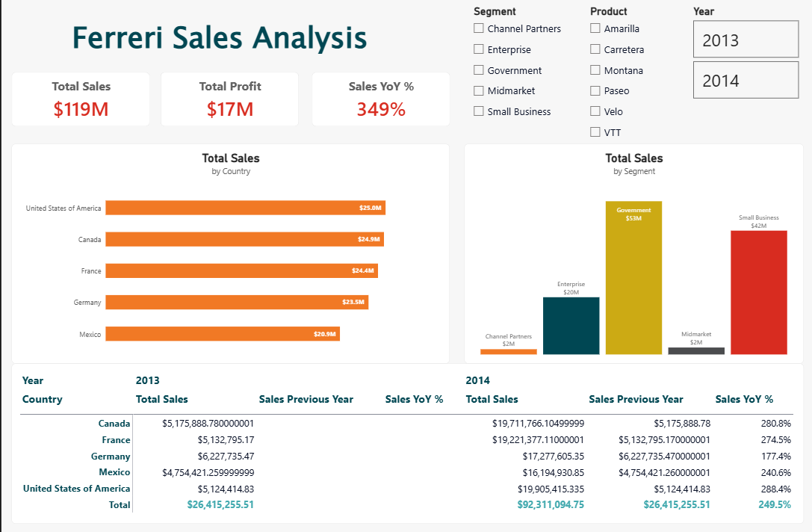Click the 177.4% YoY cell
This screenshot has width=812, height=532.
(x=775, y=457)
